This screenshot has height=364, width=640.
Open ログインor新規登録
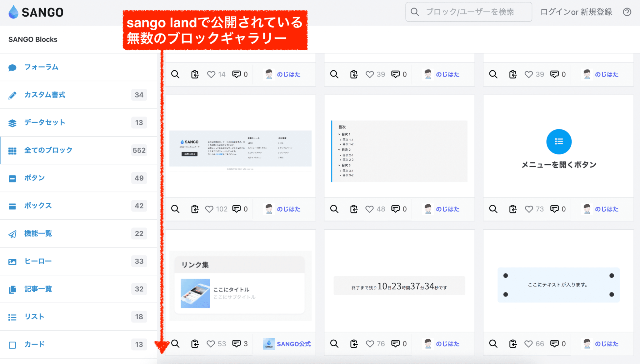576,12
